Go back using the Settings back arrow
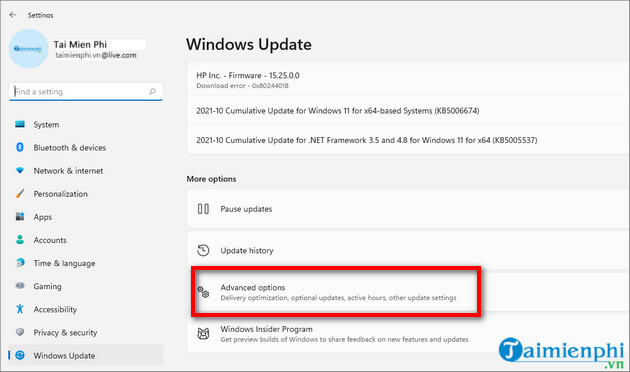The width and height of the screenshot is (630, 372). 13,15
